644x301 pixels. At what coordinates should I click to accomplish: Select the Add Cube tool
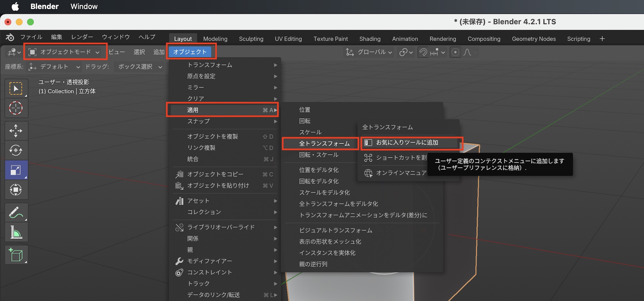click(x=16, y=255)
